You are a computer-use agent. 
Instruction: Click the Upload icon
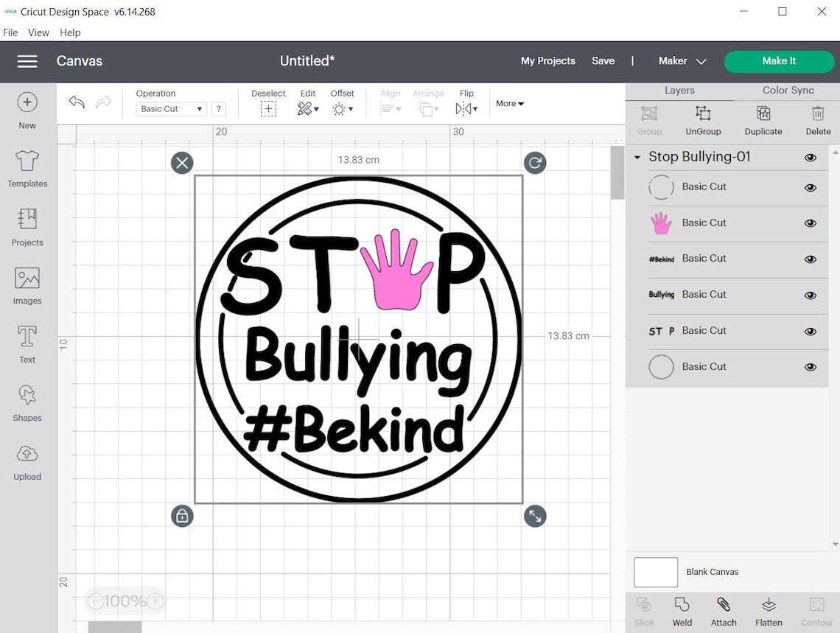[27, 461]
